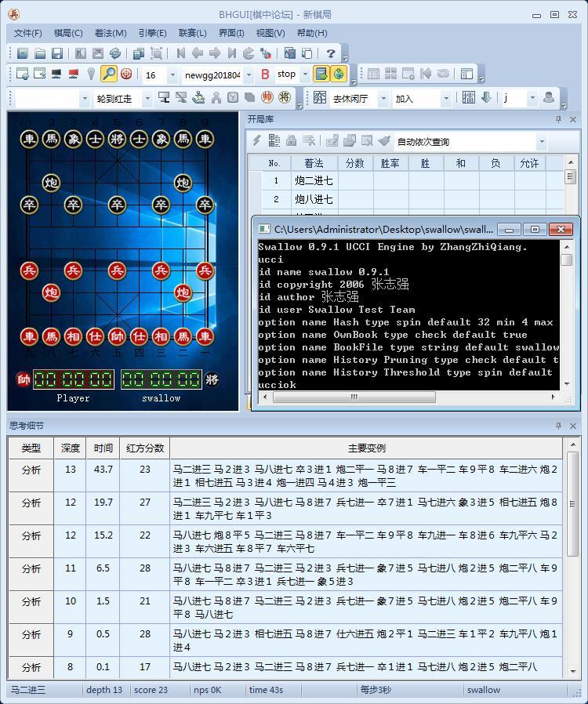Step forward one move arrow
Image resolution: width=588 pixels, height=704 pixels.
click(215, 53)
